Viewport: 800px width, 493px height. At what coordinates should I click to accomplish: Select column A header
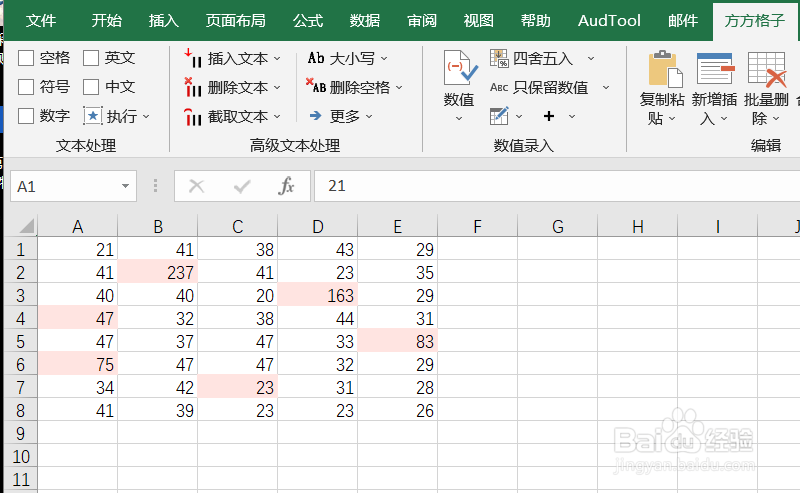click(x=78, y=226)
